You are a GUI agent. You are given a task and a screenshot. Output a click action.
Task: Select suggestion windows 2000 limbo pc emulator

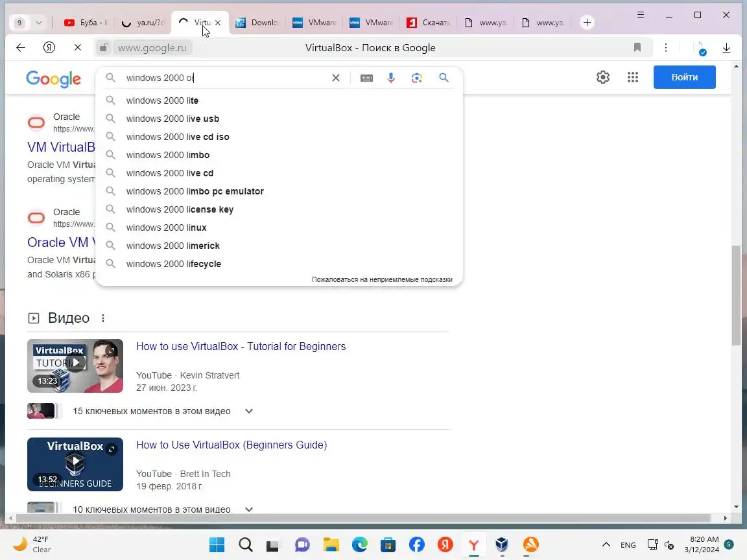(x=279, y=191)
